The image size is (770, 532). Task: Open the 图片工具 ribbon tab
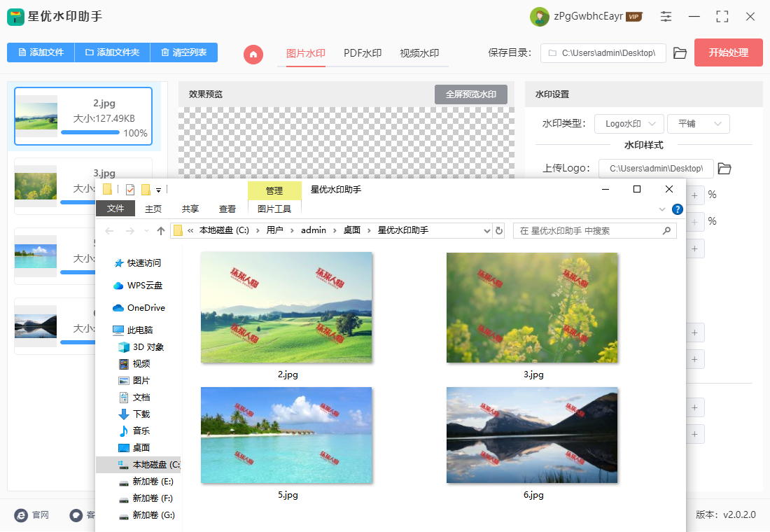[x=274, y=209]
